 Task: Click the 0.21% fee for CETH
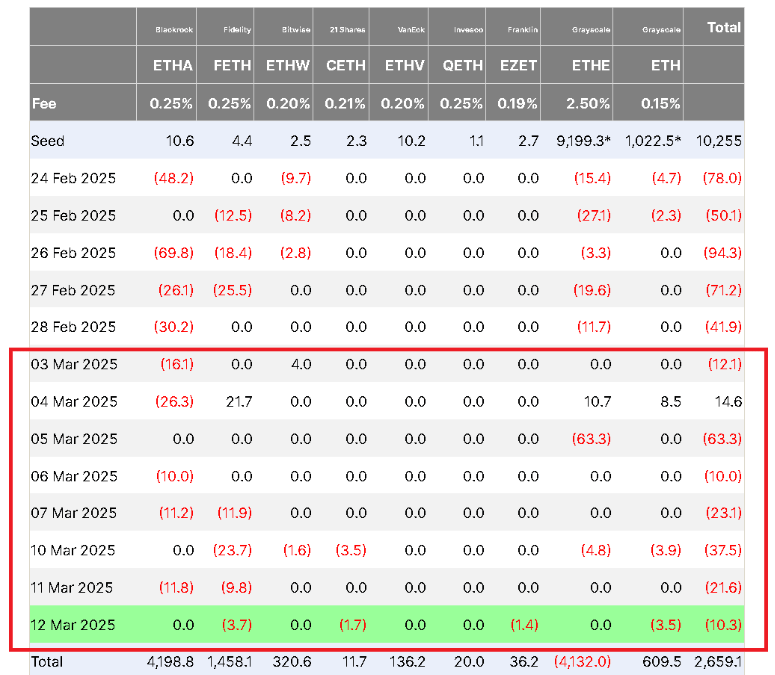345,103
